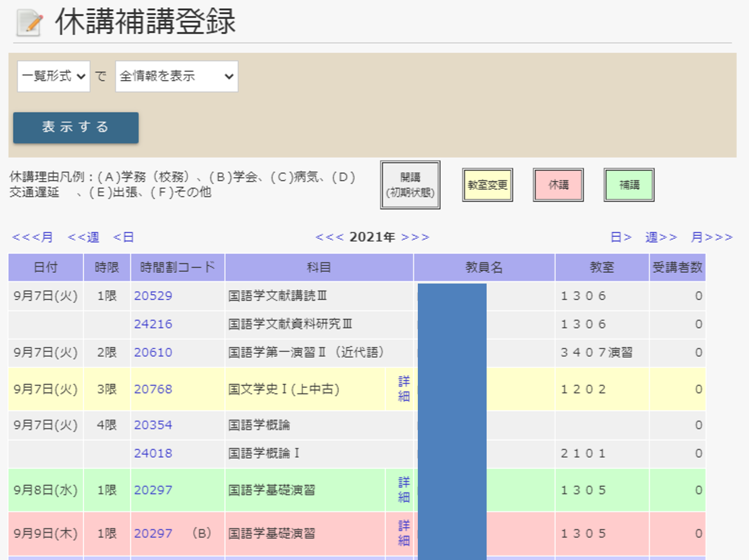Select the 国語学文献講読Ⅲ subject cell

coord(319,296)
